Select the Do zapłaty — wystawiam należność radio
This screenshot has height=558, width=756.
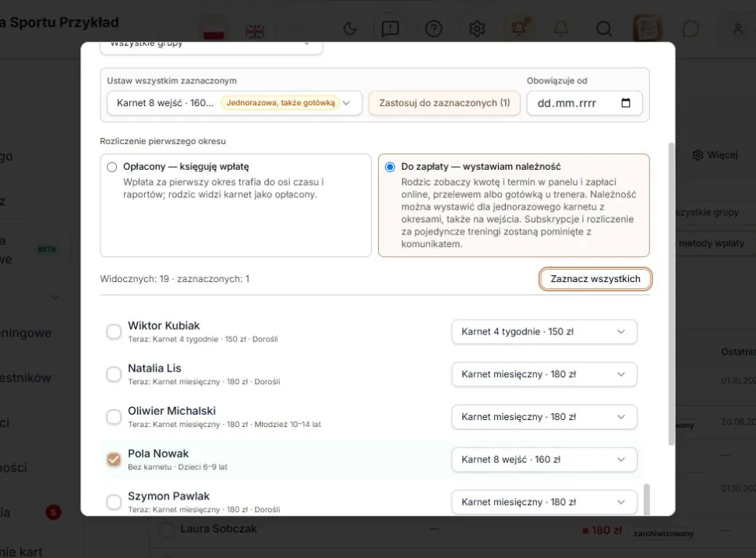click(x=390, y=167)
